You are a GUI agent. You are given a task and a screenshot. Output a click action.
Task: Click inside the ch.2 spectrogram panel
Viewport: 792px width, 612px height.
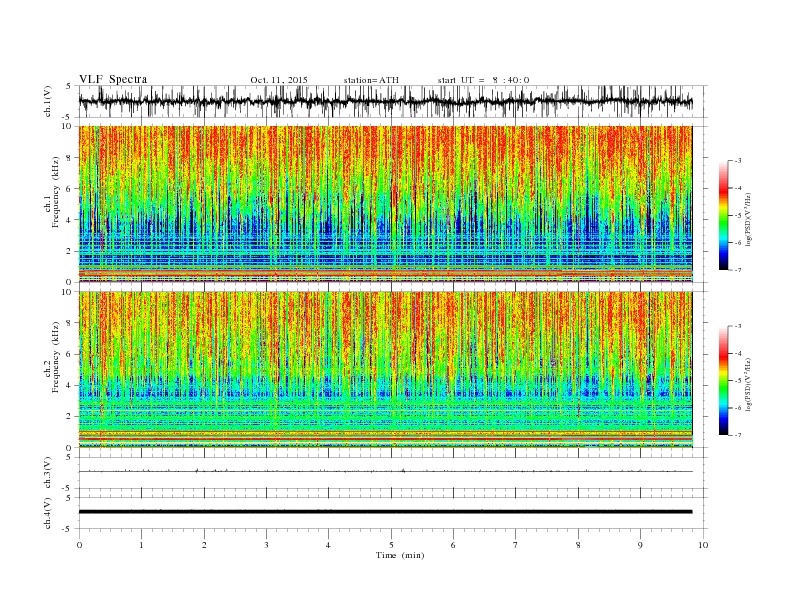click(385, 370)
